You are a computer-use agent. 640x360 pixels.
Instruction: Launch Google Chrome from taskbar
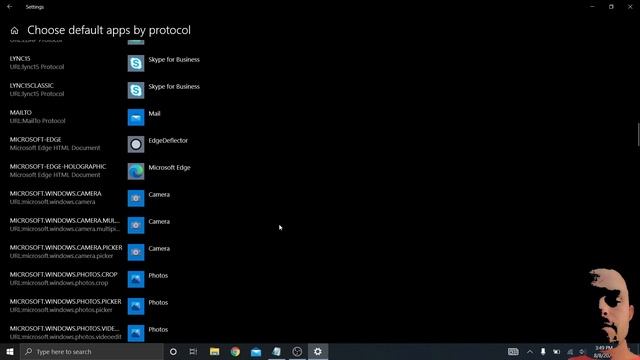(x=235, y=351)
